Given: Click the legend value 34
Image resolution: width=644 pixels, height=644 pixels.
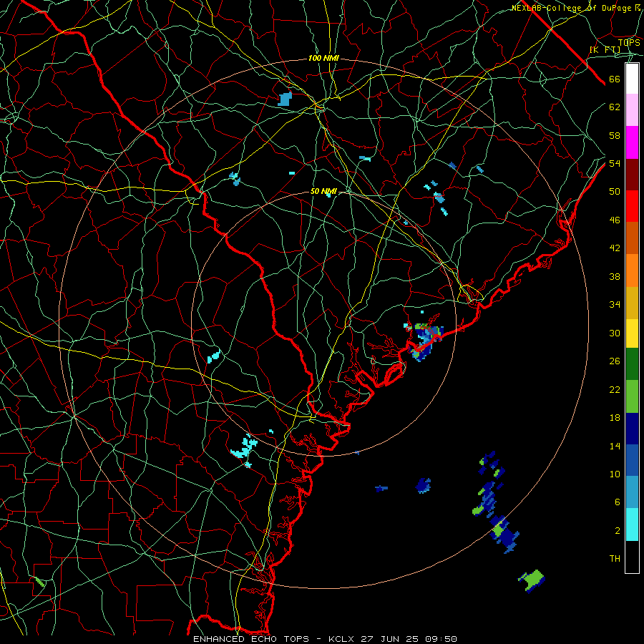Looking at the screenshot, I should [x=615, y=304].
